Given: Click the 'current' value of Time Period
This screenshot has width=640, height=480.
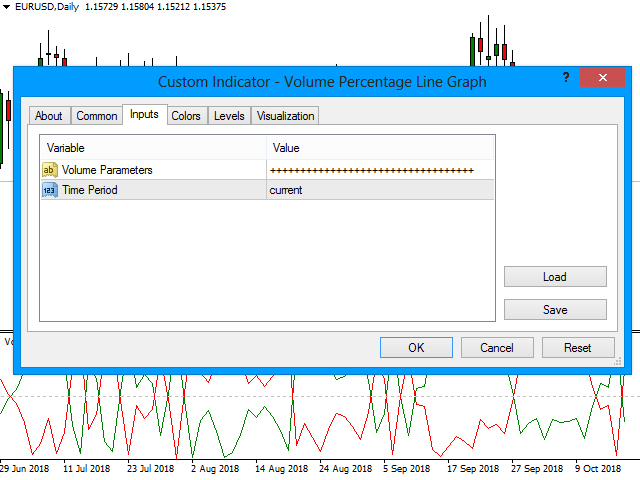Looking at the screenshot, I should point(286,190).
